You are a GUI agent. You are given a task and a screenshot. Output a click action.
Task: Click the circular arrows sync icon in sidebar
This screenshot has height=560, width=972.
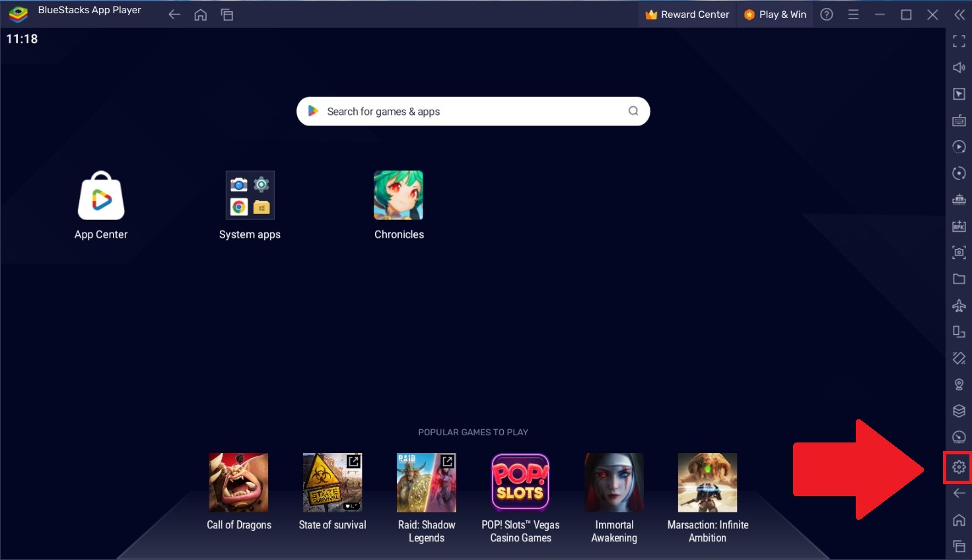[959, 173]
